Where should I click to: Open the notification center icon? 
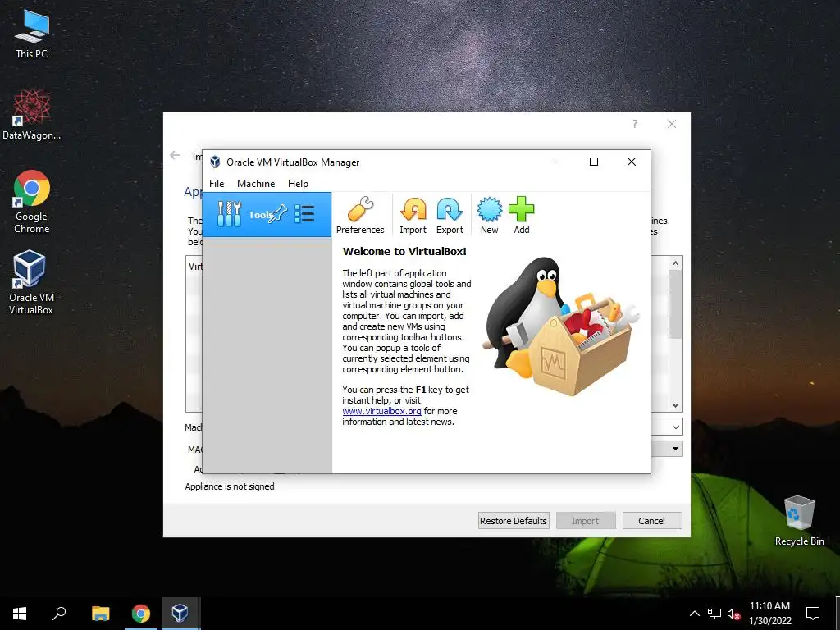click(813, 614)
